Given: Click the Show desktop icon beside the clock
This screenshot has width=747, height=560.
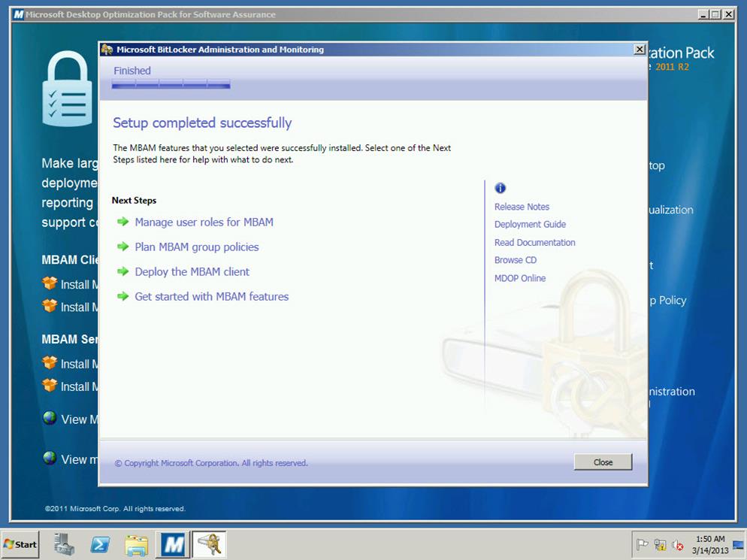Looking at the screenshot, I should click(x=739, y=544).
